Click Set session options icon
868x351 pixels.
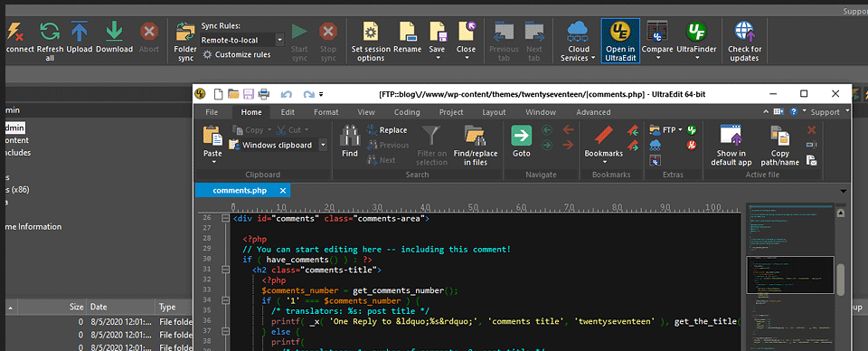click(x=372, y=32)
